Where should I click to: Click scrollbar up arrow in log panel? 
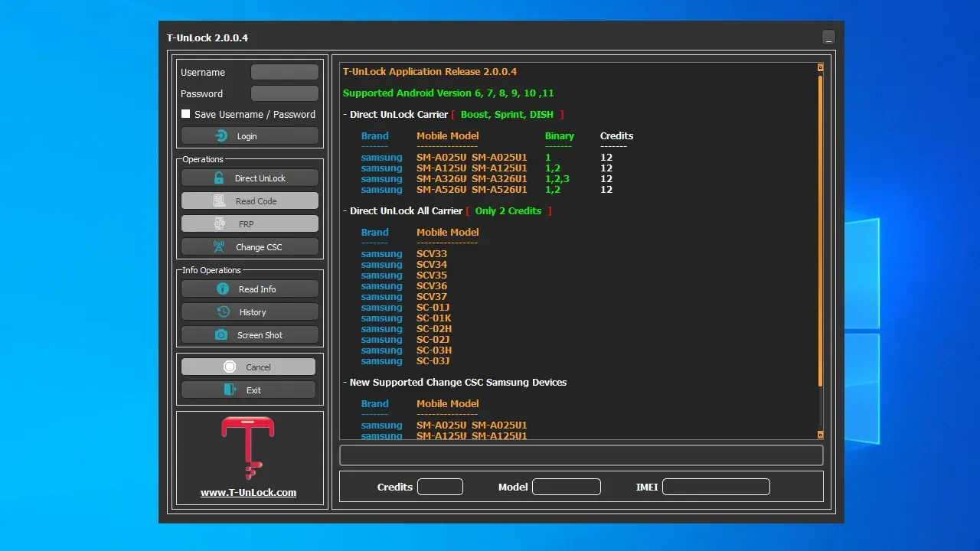820,67
